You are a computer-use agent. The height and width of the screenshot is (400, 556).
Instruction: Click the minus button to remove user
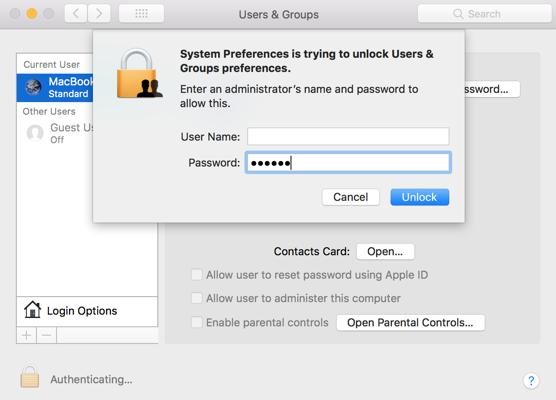46,335
